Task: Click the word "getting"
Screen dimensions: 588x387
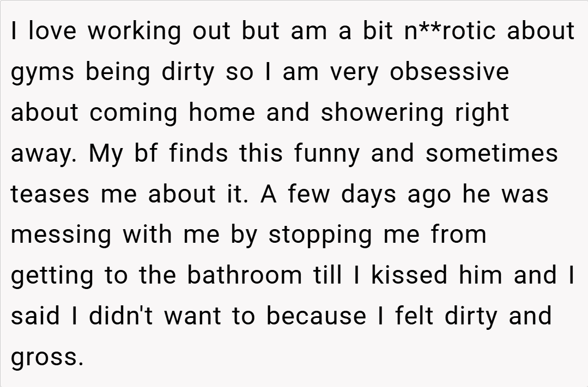Action: point(52,276)
